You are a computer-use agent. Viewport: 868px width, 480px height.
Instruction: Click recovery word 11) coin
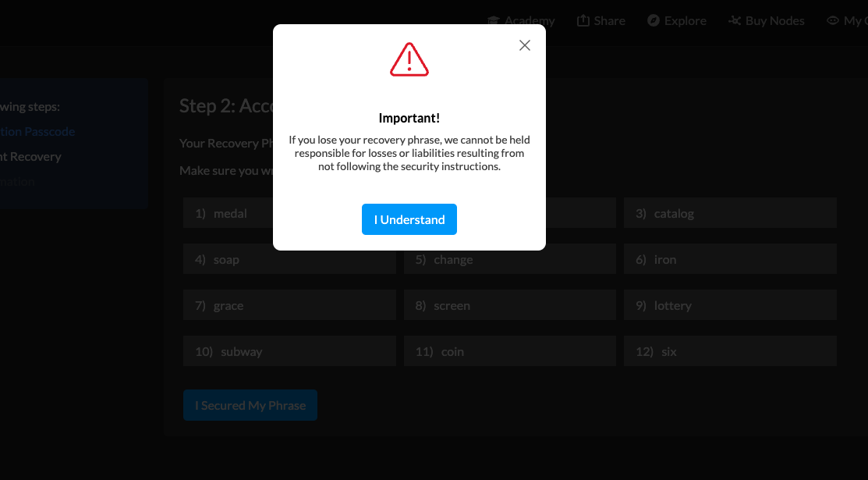(510, 351)
